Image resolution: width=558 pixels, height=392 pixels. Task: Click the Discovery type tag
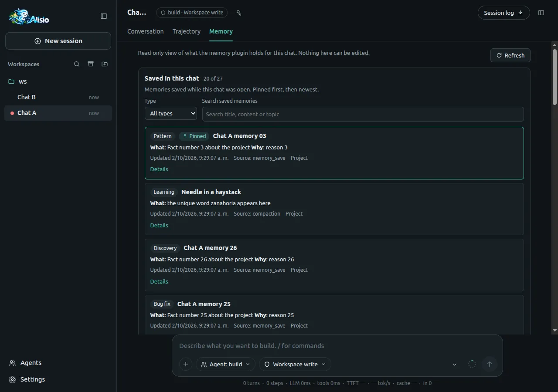click(165, 248)
